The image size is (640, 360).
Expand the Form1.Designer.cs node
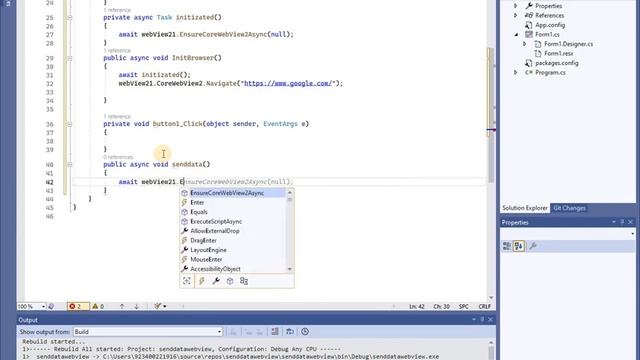525,44
